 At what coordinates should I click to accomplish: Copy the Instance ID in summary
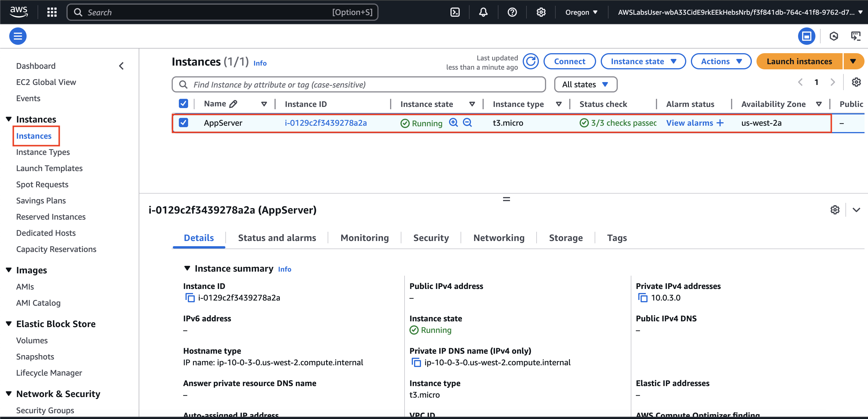tap(190, 298)
